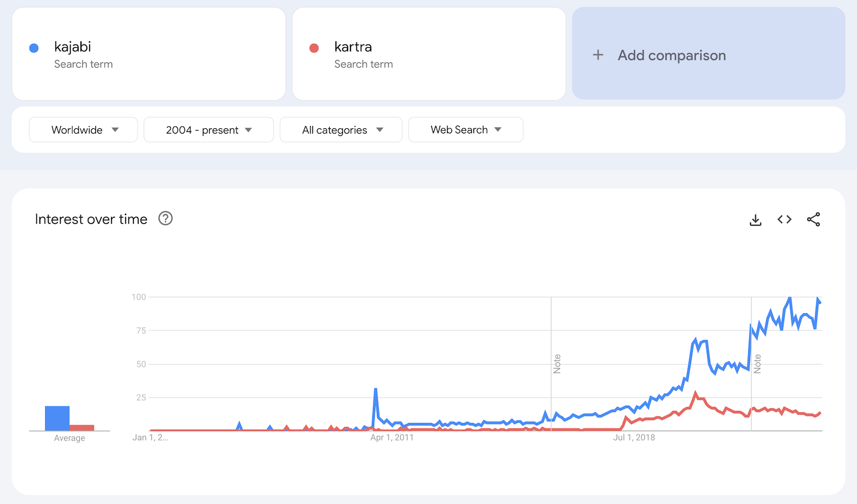Screen dimensions: 857x504
Task: Open the Worldwide region dropdown
Action: [x=83, y=129]
